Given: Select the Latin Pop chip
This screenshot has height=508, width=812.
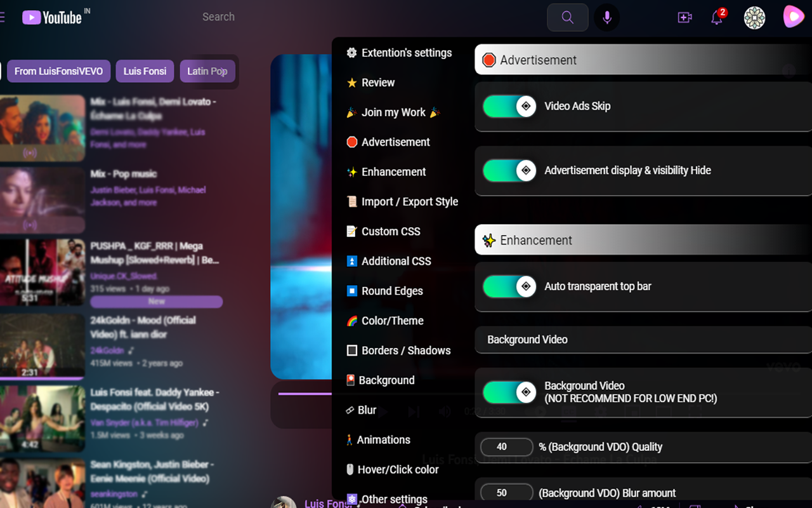Looking at the screenshot, I should [x=207, y=71].
